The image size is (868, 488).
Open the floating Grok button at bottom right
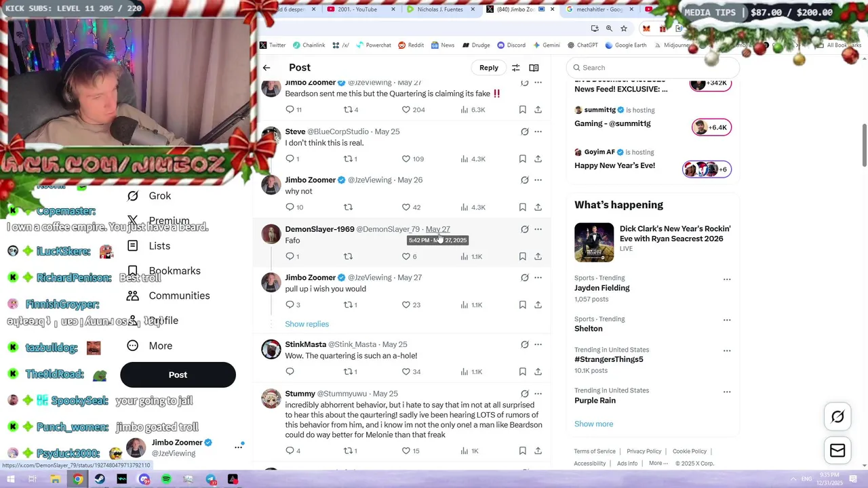pos(837,417)
